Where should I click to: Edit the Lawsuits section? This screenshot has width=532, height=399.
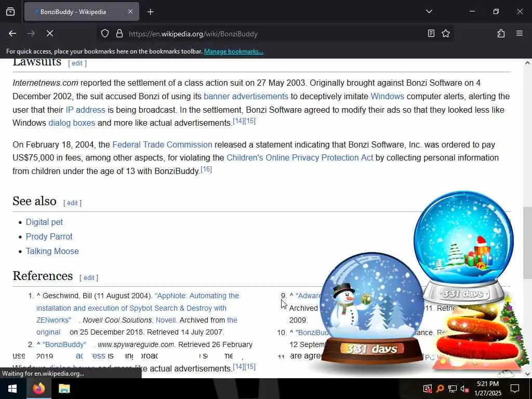pos(77,63)
